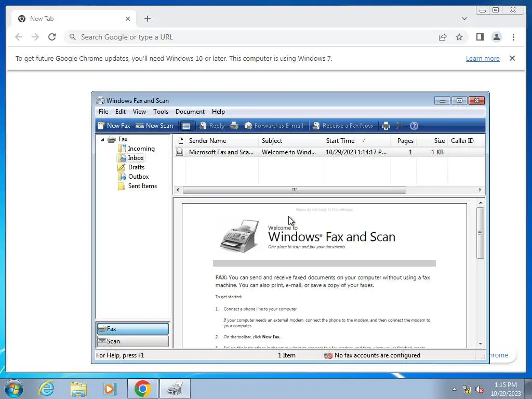
Task: Open the View menu
Action: (139, 112)
